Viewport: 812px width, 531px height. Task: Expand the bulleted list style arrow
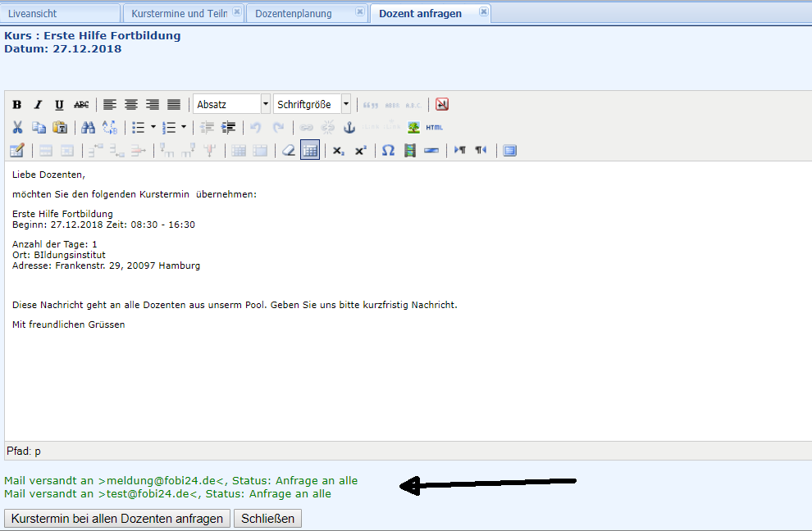click(x=153, y=128)
